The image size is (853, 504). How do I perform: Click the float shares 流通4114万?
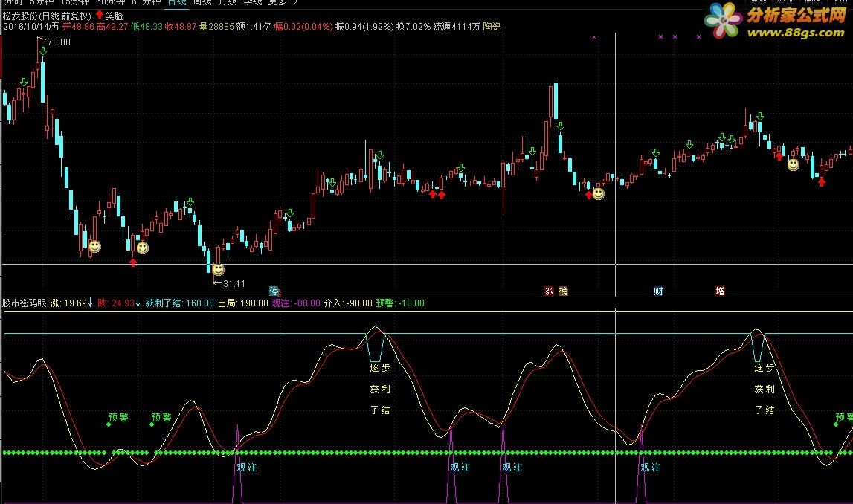click(457, 26)
